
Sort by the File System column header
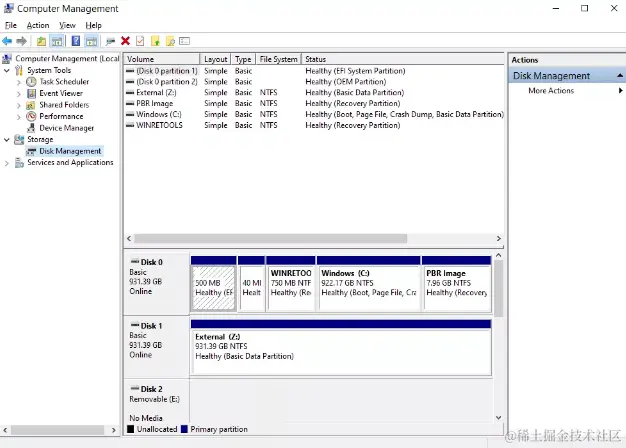click(x=279, y=59)
